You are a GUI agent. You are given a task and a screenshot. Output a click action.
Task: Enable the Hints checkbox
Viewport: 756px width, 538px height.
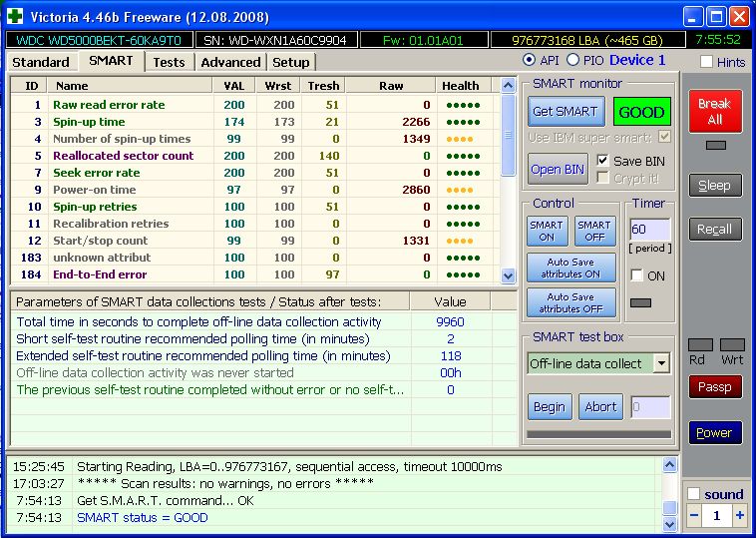pyautogui.click(x=707, y=62)
